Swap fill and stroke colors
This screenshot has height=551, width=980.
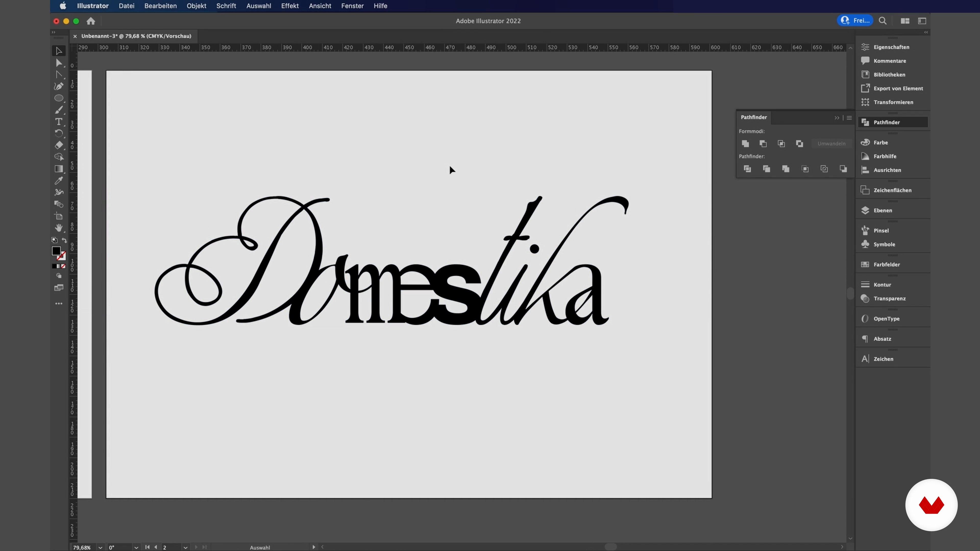coord(64,240)
